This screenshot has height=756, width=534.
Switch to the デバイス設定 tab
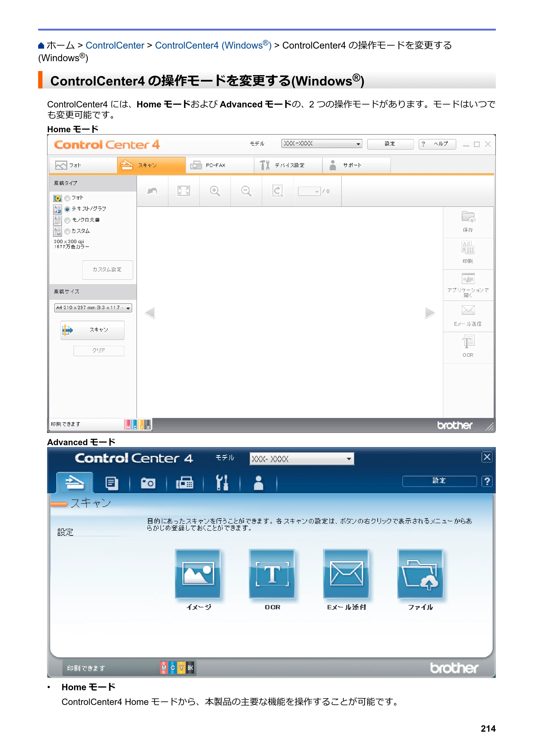(x=288, y=165)
